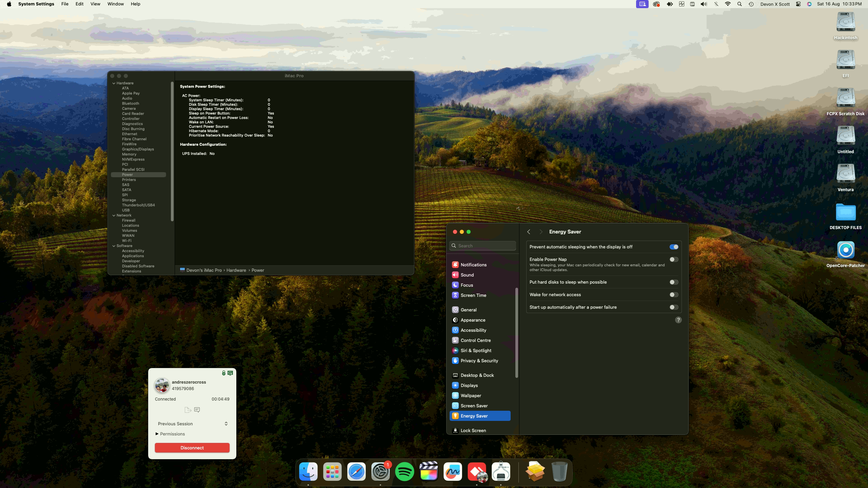Click the Energy Saver help button
868x488 pixels.
[678, 320]
